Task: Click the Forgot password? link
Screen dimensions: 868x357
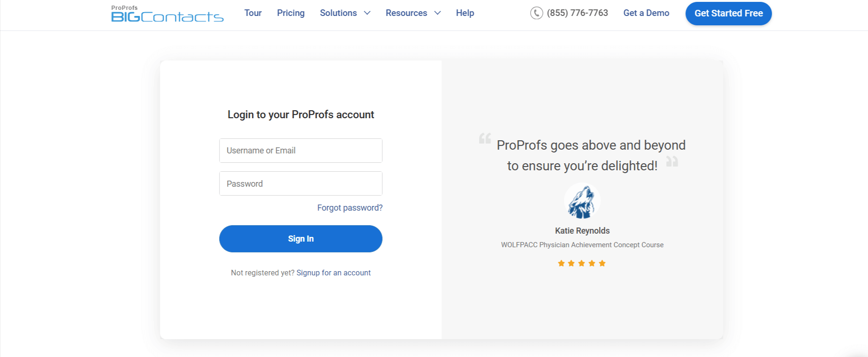Action: tap(350, 208)
